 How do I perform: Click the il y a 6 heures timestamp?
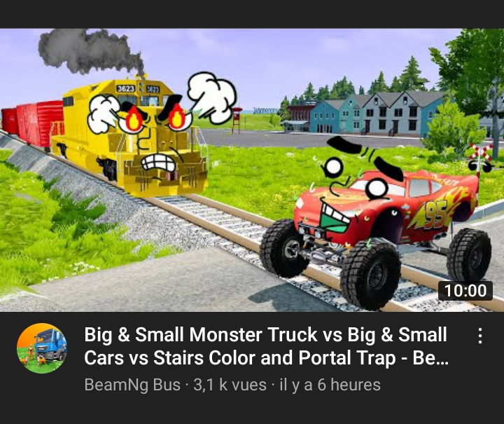330,385
